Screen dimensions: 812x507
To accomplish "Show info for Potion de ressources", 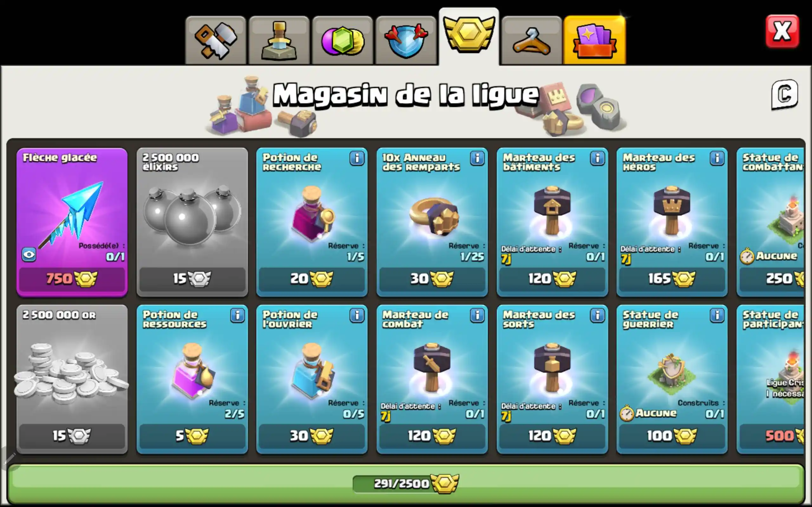I will tap(237, 315).
